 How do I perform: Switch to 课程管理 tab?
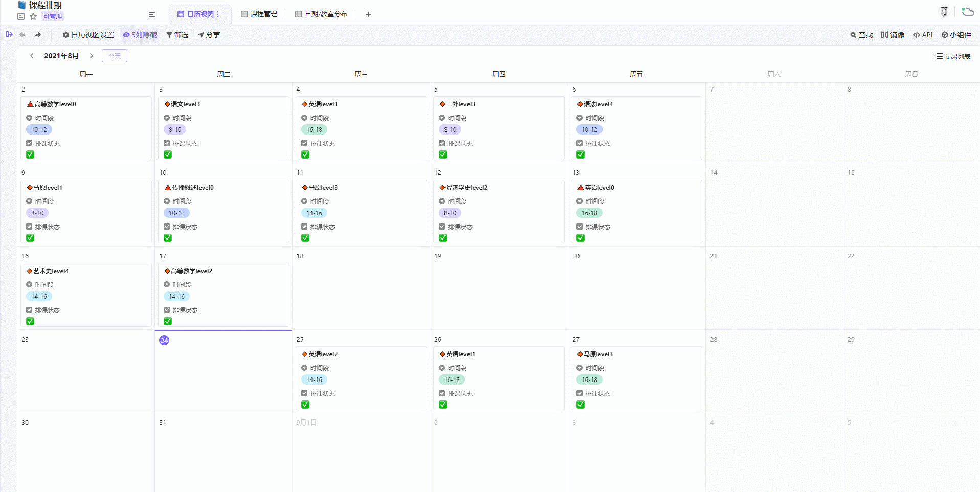click(x=259, y=14)
